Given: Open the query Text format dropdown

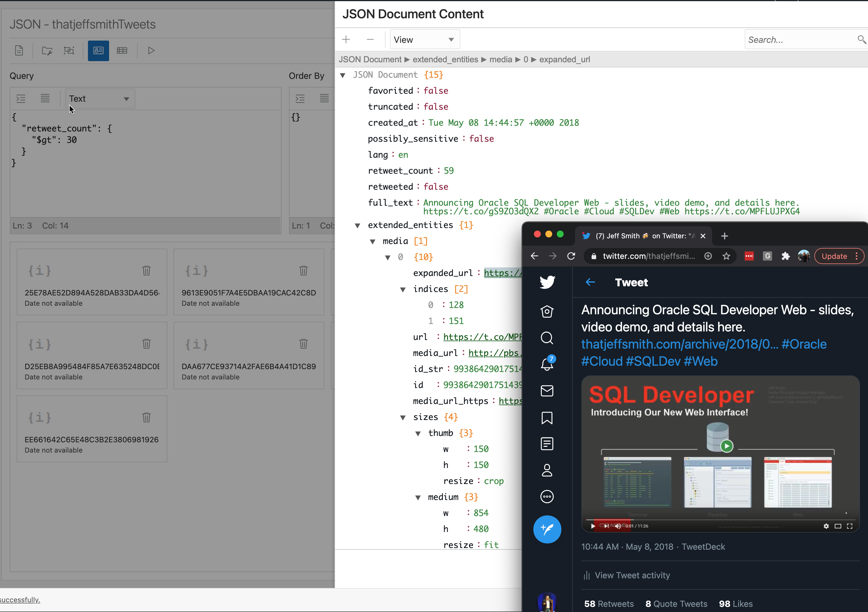Looking at the screenshot, I should (x=99, y=99).
